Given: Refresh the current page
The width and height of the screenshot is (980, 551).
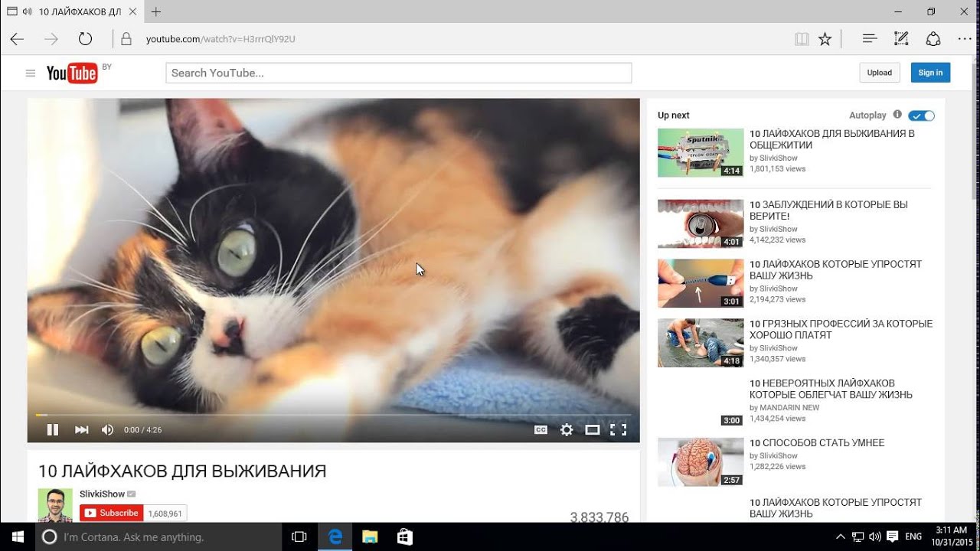Looking at the screenshot, I should [85, 39].
